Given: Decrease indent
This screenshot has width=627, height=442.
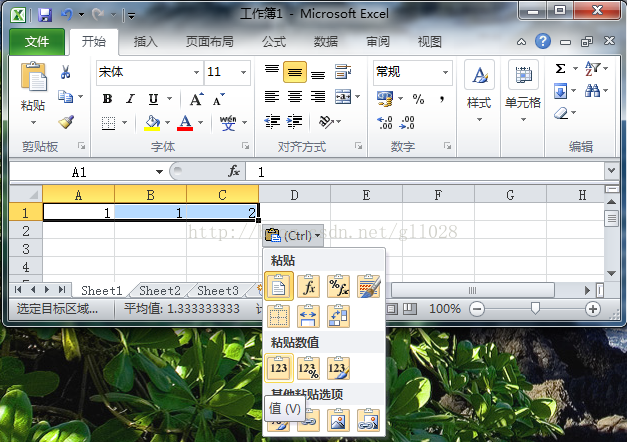Looking at the screenshot, I should point(272,122).
